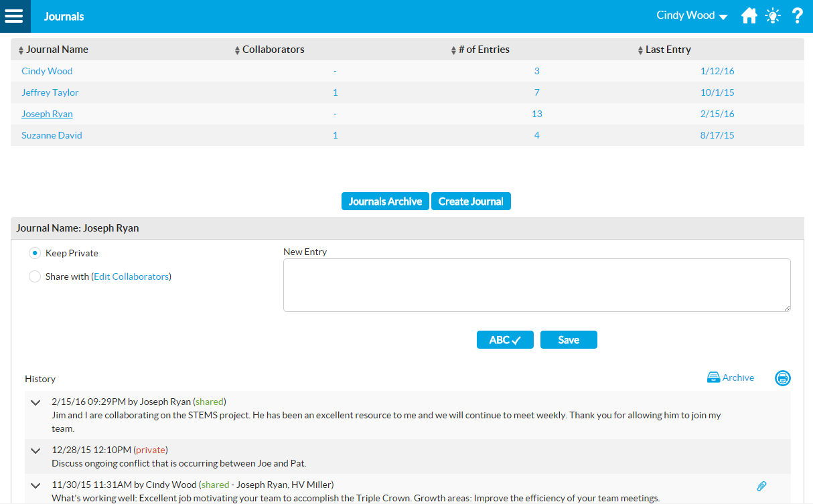The height and width of the screenshot is (504, 813).
Task: Collapse the 2/15/16 history entry
Action: [35, 402]
